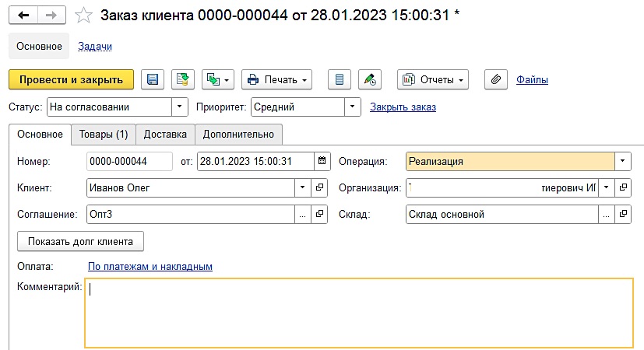Click the paperclip attachments icon
The height and width of the screenshot is (350, 644).
496,79
